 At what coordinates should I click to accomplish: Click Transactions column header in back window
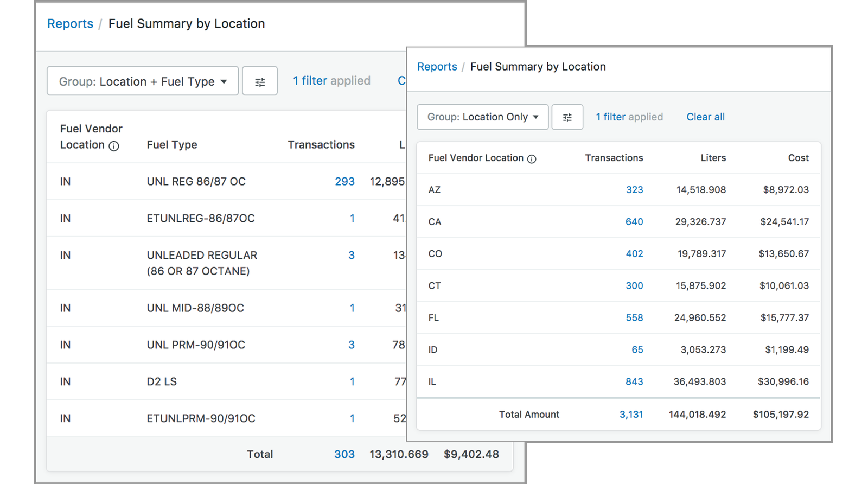pyautogui.click(x=321, y=145)
